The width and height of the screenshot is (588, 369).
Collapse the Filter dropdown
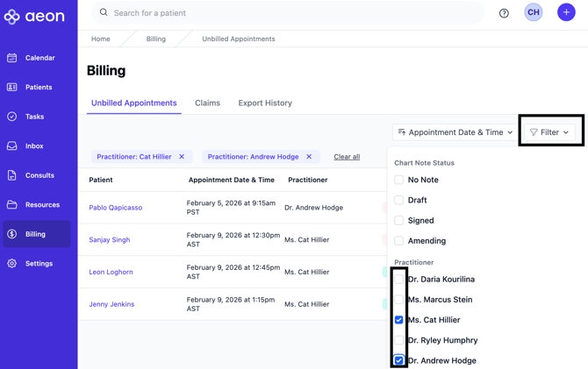click(550, 132)
